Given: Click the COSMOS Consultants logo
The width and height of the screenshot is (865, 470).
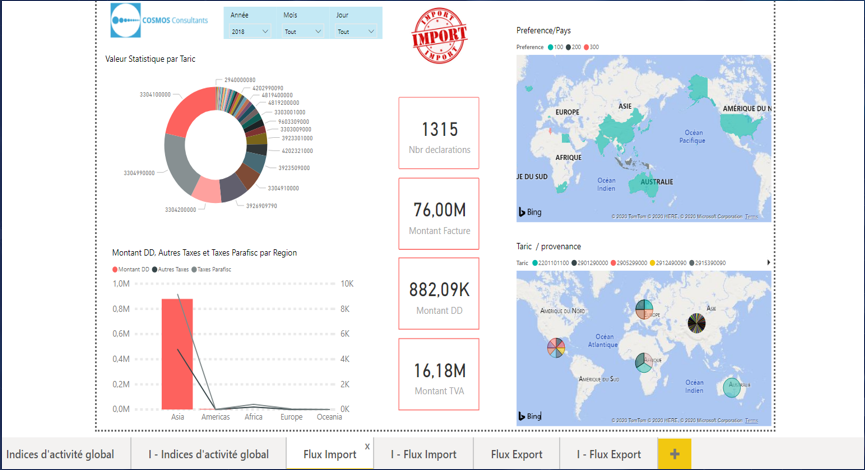Looking at the screenshot, I should (159, 20).
